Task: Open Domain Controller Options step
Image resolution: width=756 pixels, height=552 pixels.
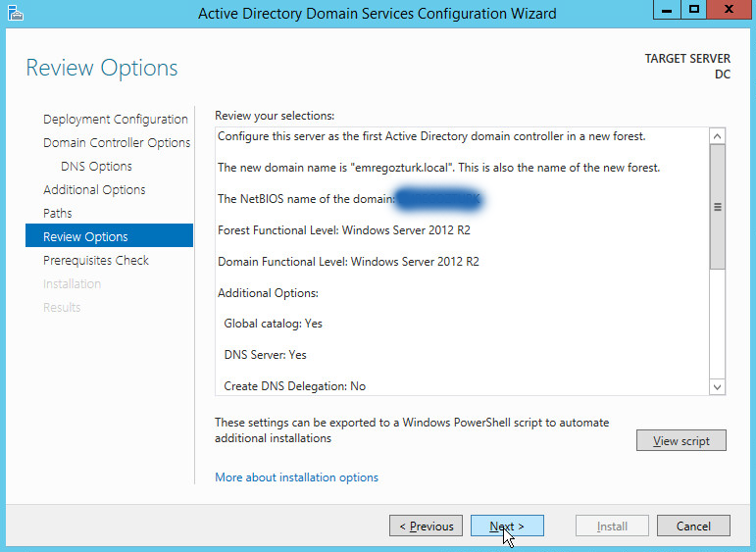Action: (117, 142)
